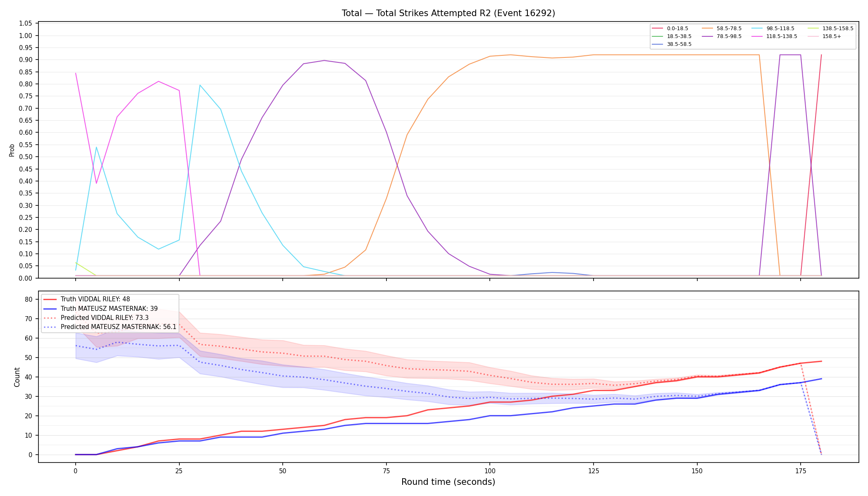Click the x-axis tick label '50'
This screenshot has height=496, width=868.
(x=283, y=470)
